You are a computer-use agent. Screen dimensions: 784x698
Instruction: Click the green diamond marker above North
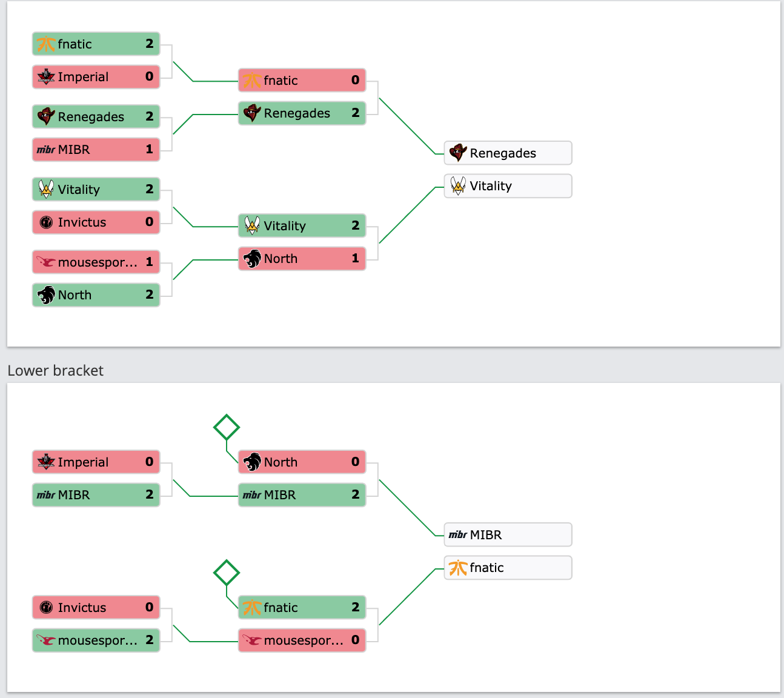(227, 428)
